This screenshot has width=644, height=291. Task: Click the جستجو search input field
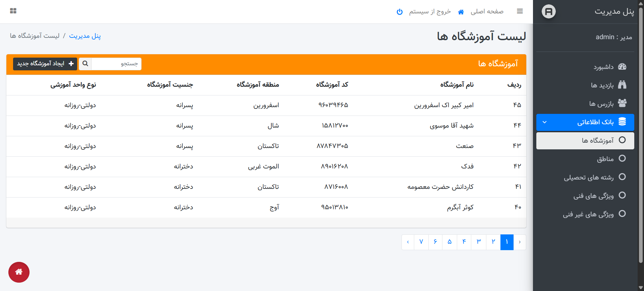(x=116, y=64)
